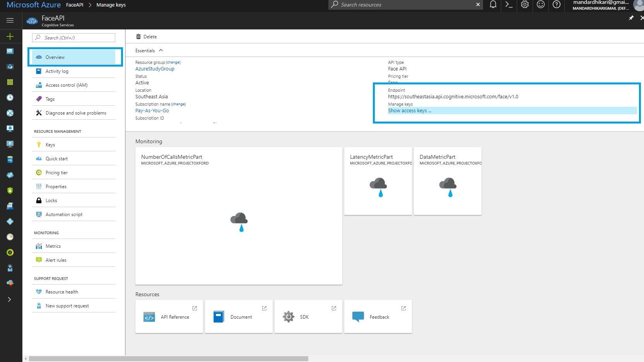
Task: Open Pricing tier menu item
Action: (73, 173)
